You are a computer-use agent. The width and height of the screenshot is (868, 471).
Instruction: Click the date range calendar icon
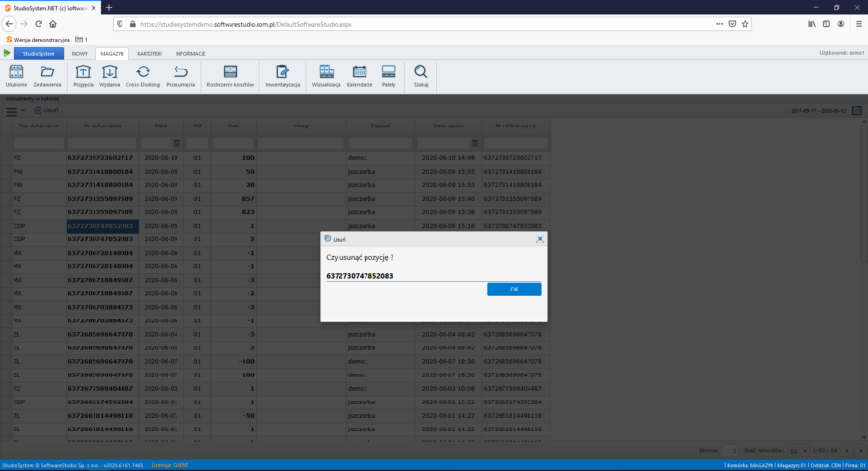click(x=856, y=110)
